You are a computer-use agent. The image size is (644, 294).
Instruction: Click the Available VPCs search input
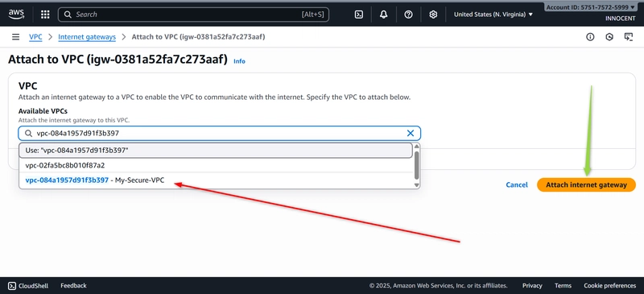[220, 133]
